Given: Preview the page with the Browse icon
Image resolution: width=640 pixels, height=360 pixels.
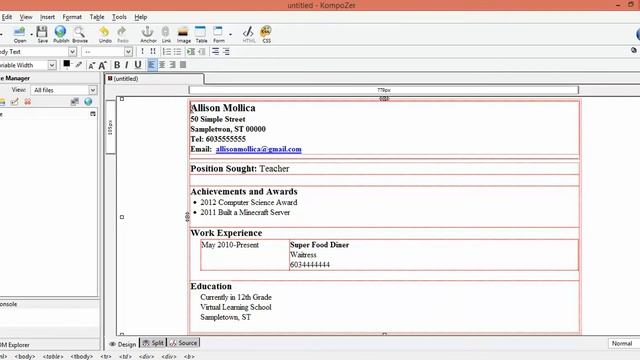Looking at the screenshot, I should 80,34.
